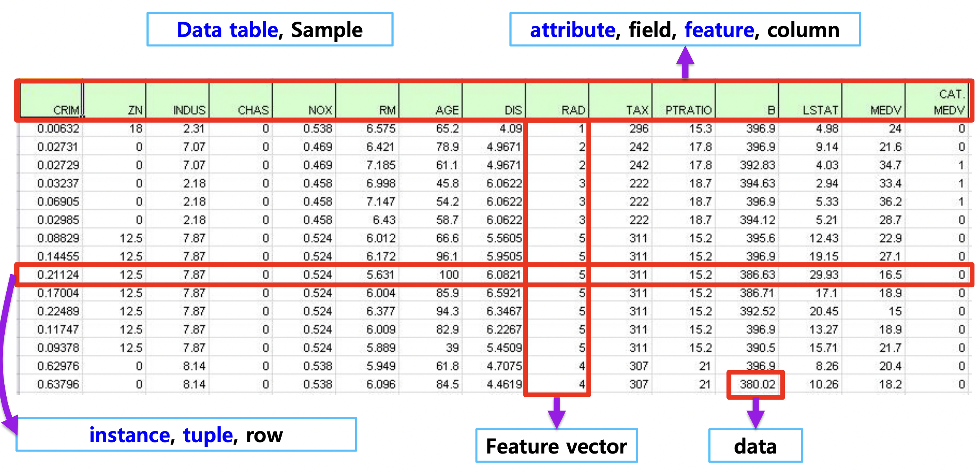Select the cell 0.22489

click(x=52, y=311)
